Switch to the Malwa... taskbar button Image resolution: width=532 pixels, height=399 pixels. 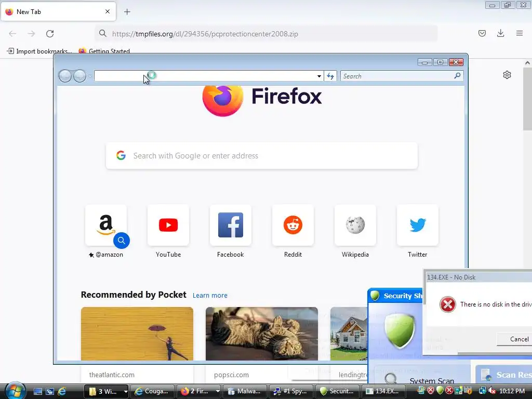244,391
